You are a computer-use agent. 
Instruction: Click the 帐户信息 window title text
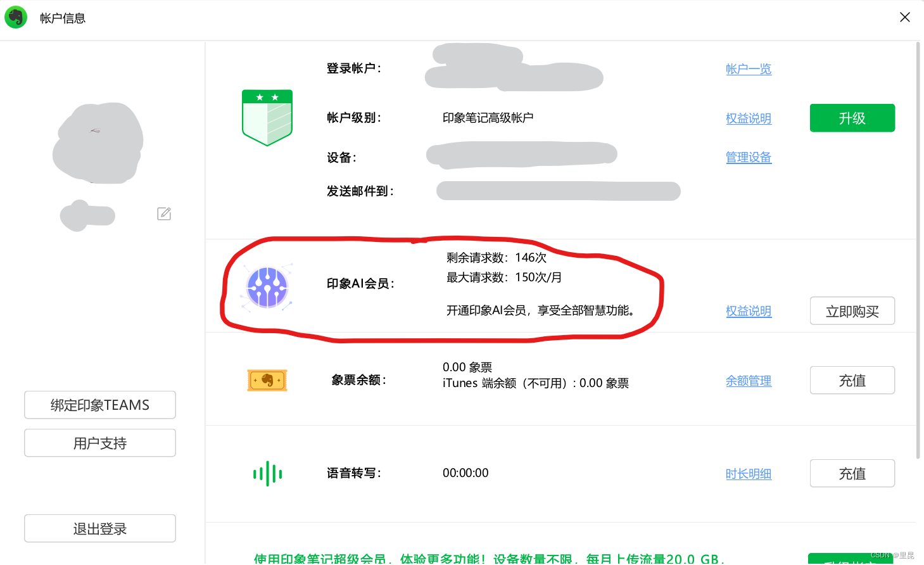pos(63,18)
